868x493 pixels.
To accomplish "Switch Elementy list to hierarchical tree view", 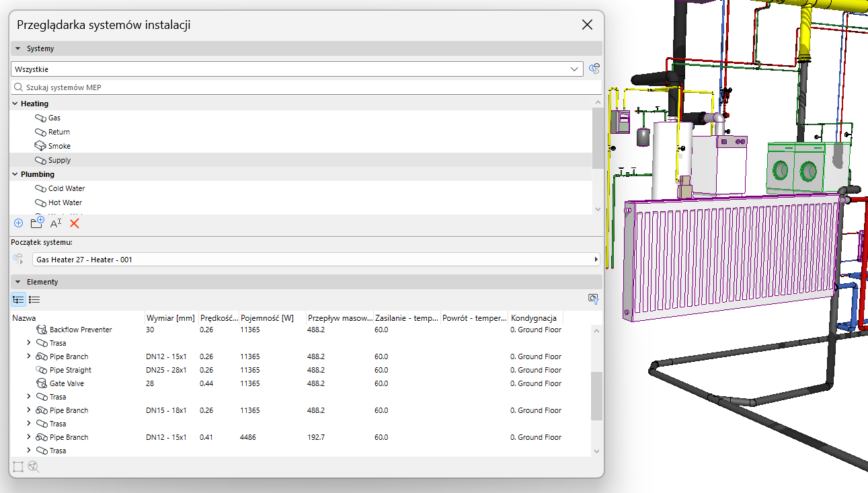I will 18,299.
